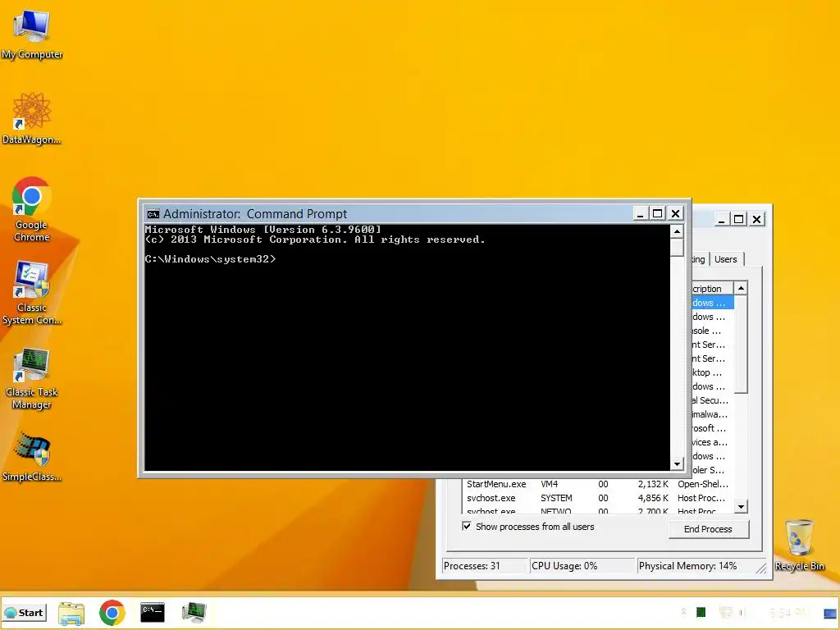Open Chrome from the taskbar
This screenshot has height=630, width=840.
[x=112, y=612]
